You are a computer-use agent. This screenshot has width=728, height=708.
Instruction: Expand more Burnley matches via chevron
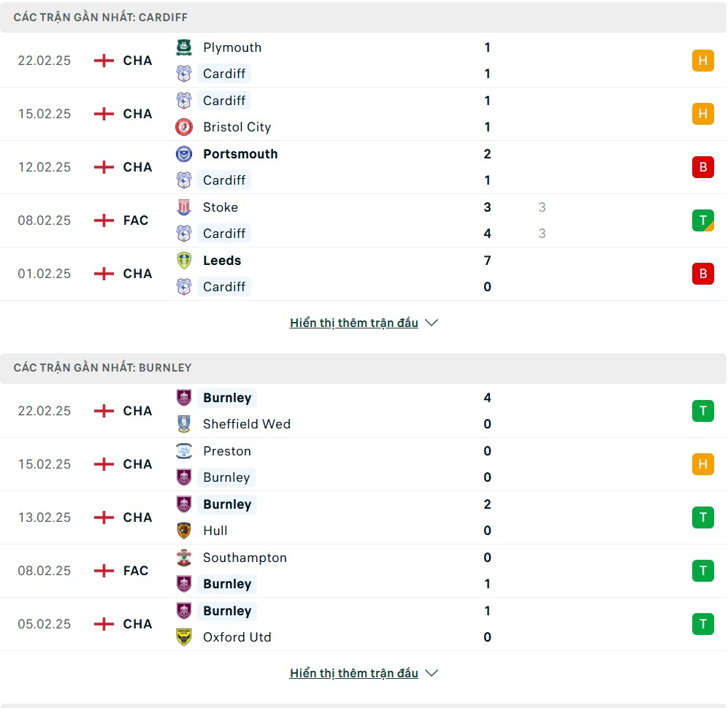[x=432, y=673]
